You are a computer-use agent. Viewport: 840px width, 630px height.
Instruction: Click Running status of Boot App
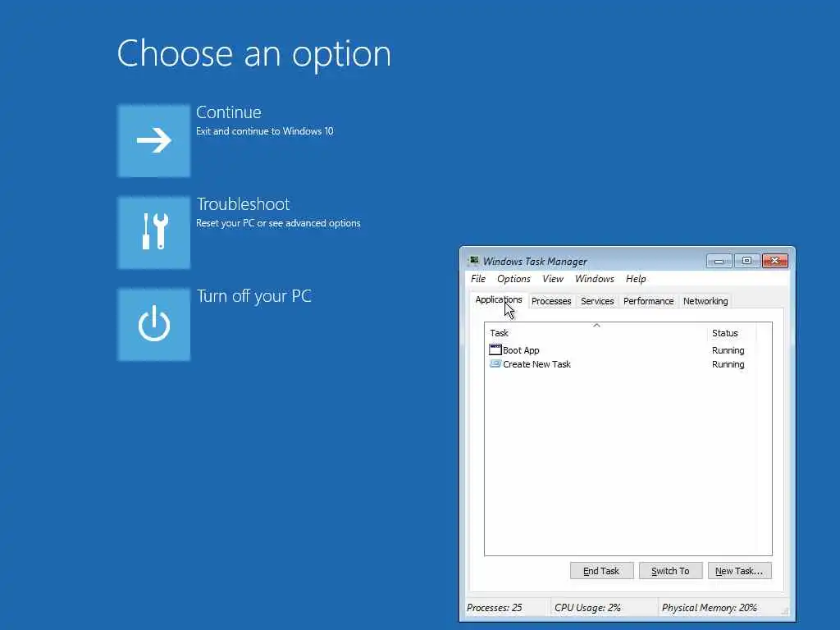coord(728,349)
